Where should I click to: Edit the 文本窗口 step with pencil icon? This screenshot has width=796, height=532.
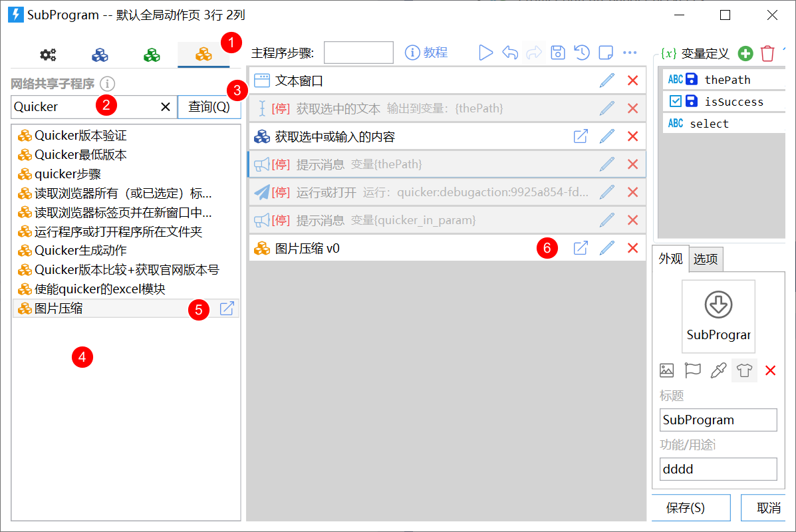pyautogui.click(x=606, y=80)
